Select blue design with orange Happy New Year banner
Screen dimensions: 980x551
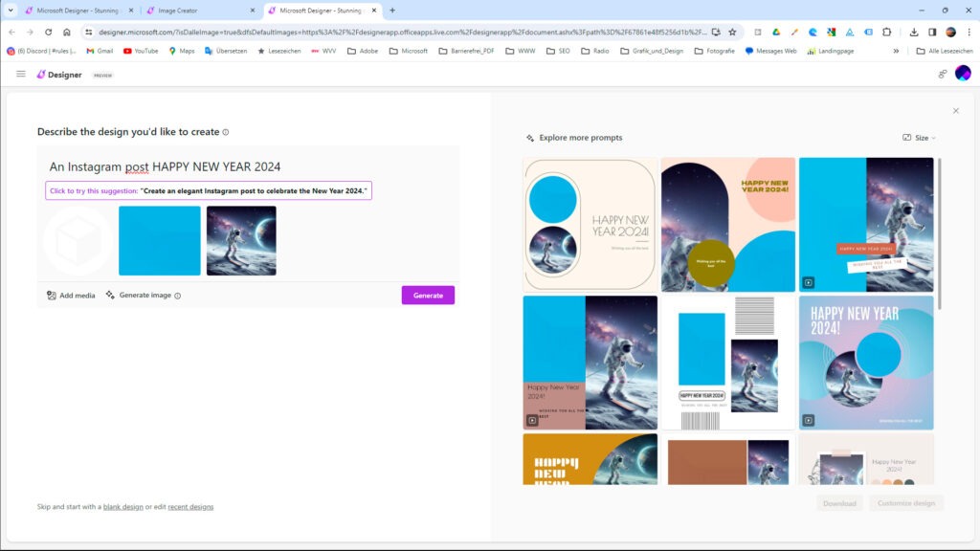(x=866, y=225)
